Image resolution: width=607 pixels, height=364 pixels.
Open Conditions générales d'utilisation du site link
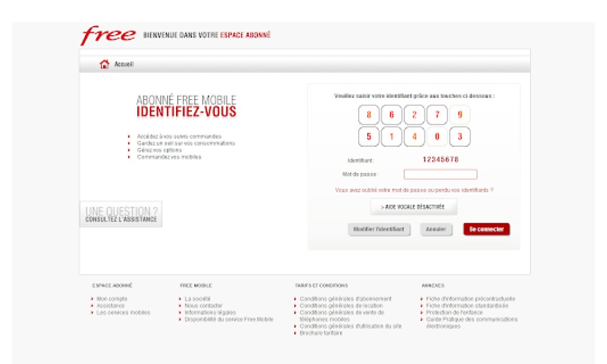point(351,326)
